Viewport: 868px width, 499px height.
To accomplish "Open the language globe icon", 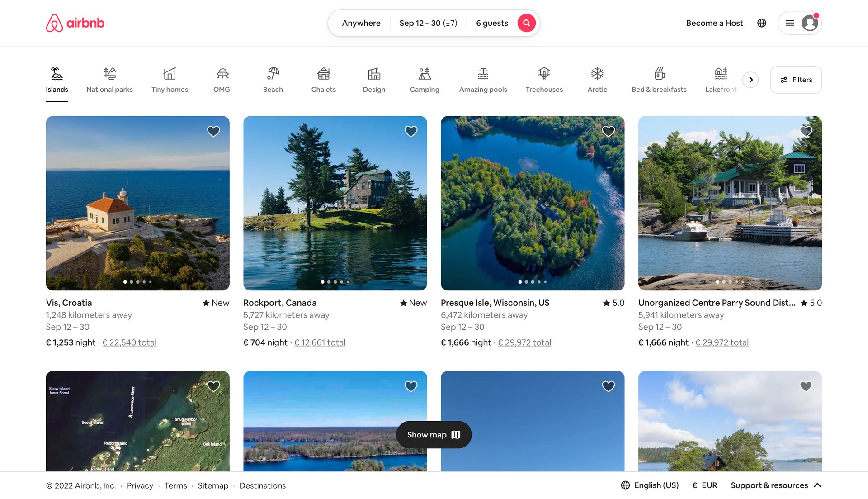I will tap(761, 23).
